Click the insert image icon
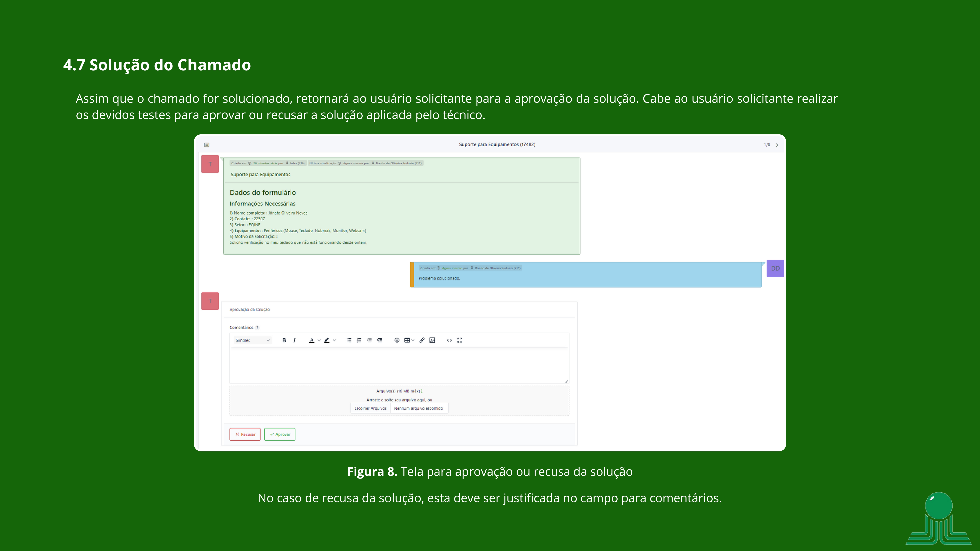Screen dimensions: 980x551 tap(432, 340)
